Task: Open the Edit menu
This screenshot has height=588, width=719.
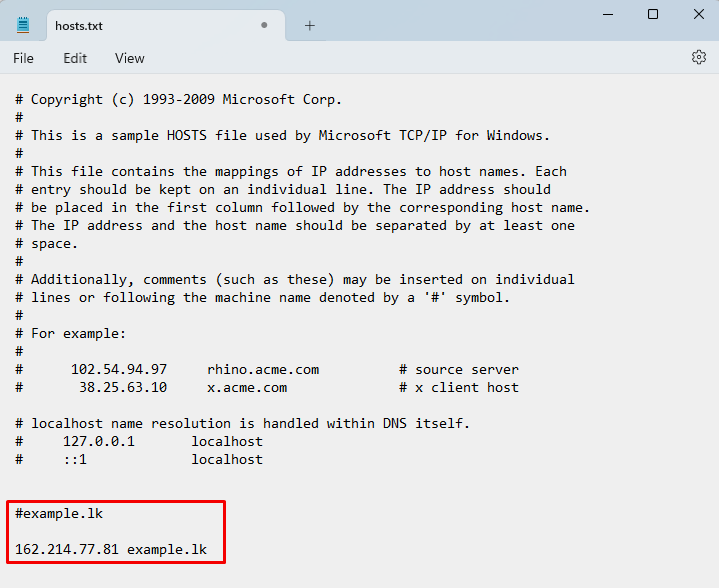Action: [75, 58]
